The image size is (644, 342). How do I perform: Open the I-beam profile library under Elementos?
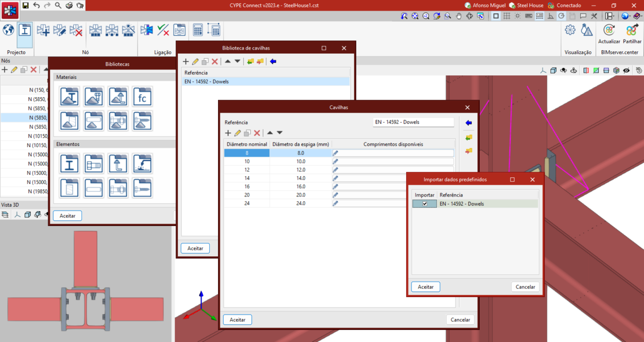[69, 163]
